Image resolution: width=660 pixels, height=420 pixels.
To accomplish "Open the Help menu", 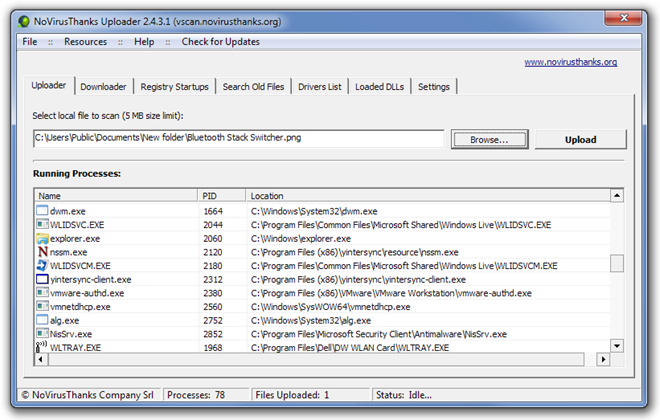I will 144,42.
